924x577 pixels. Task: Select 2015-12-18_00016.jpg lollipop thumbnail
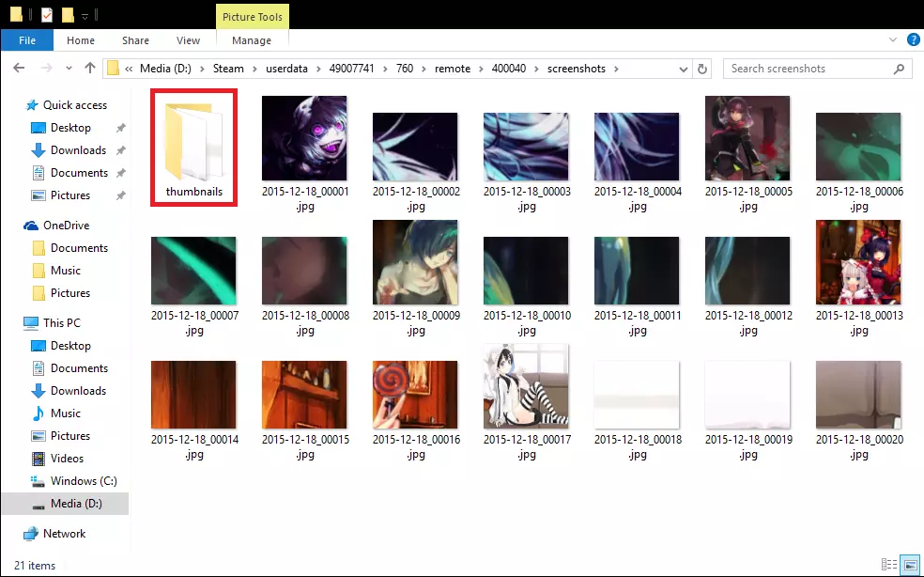click(x=415, y=394)
